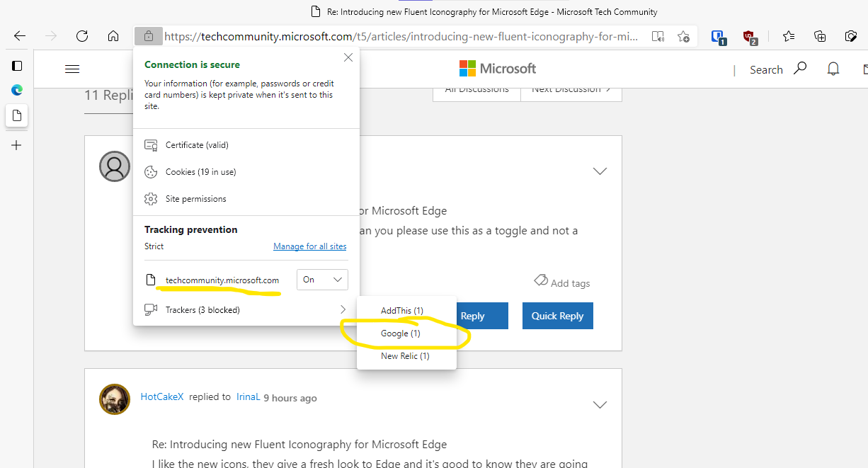Open notifications bell icon
868x468 pixels.
(x=833, y=69)
